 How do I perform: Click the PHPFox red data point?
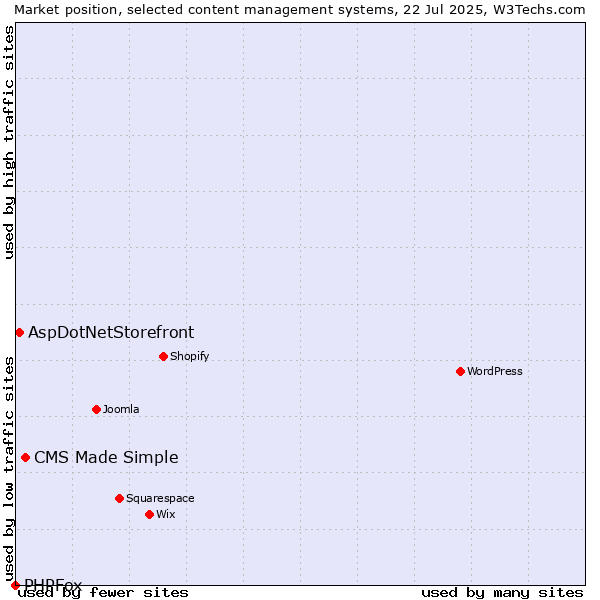point(15,585)
